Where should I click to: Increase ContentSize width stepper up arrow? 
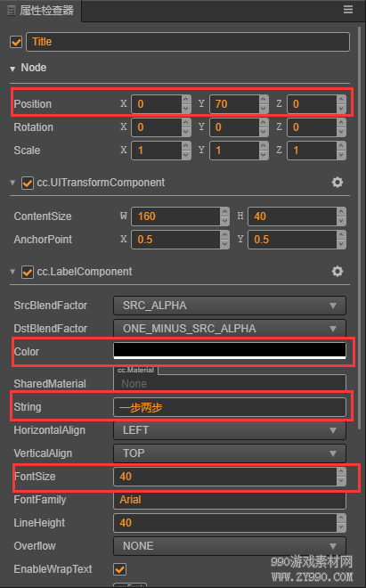pos(224,212)
